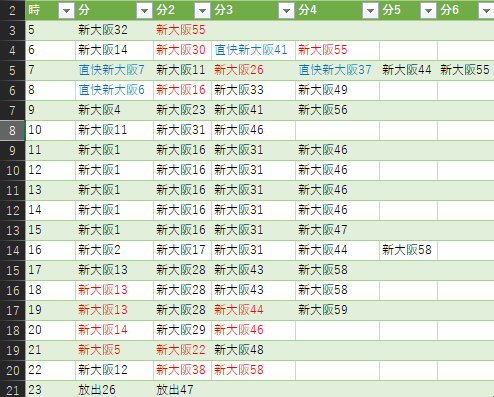
Task: Select row header 21
Action: 12,389
